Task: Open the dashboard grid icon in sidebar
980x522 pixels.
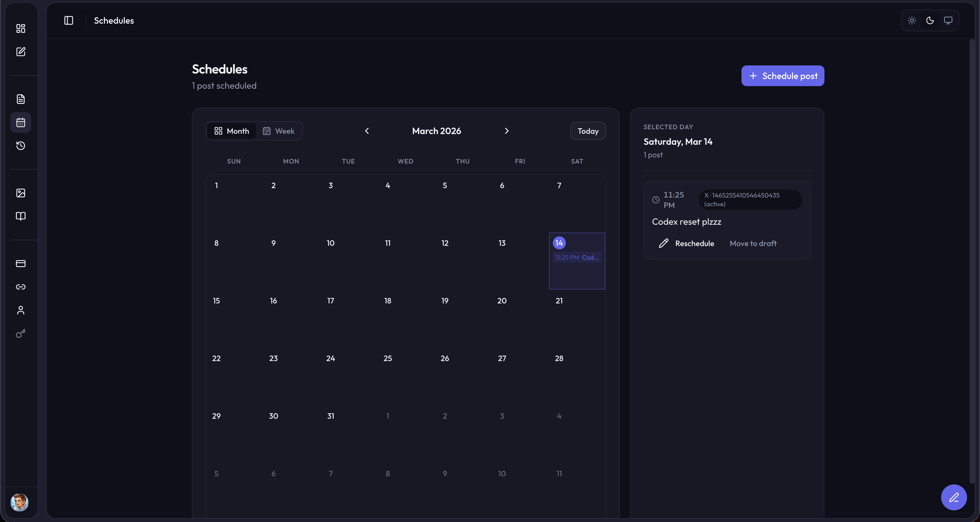Action: coord(20,28)
